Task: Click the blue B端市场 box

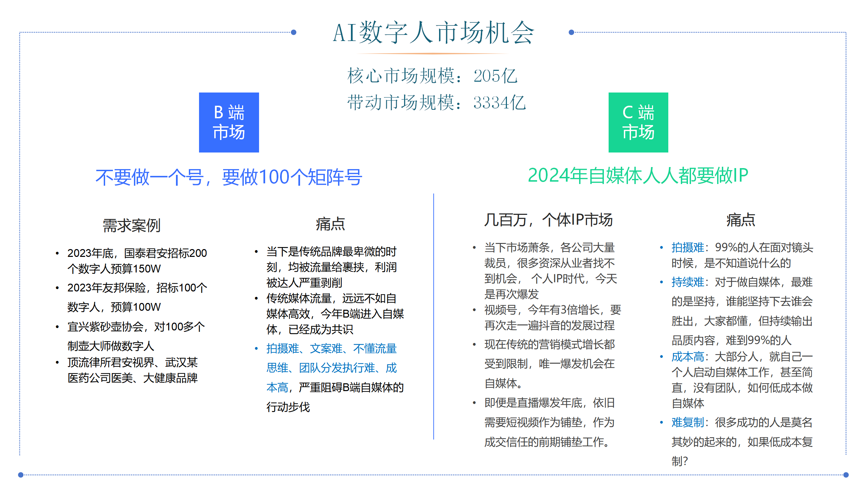Action: [229, 122]
